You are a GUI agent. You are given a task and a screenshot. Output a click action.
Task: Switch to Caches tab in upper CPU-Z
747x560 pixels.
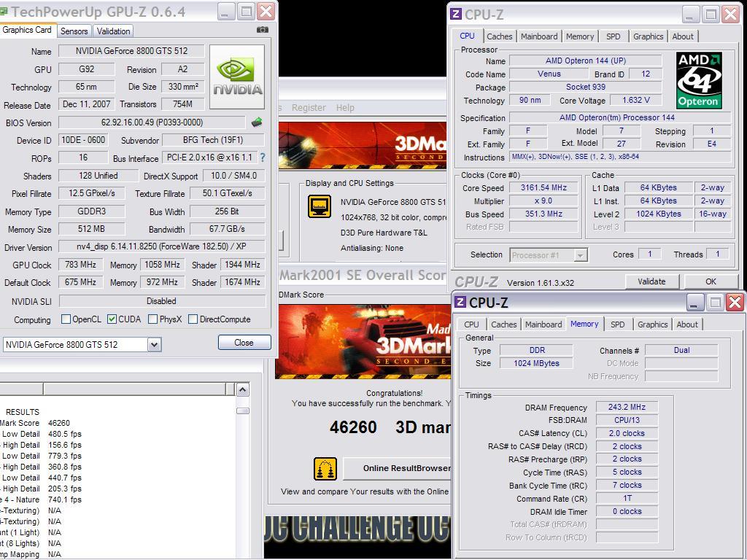pos(499,36)
